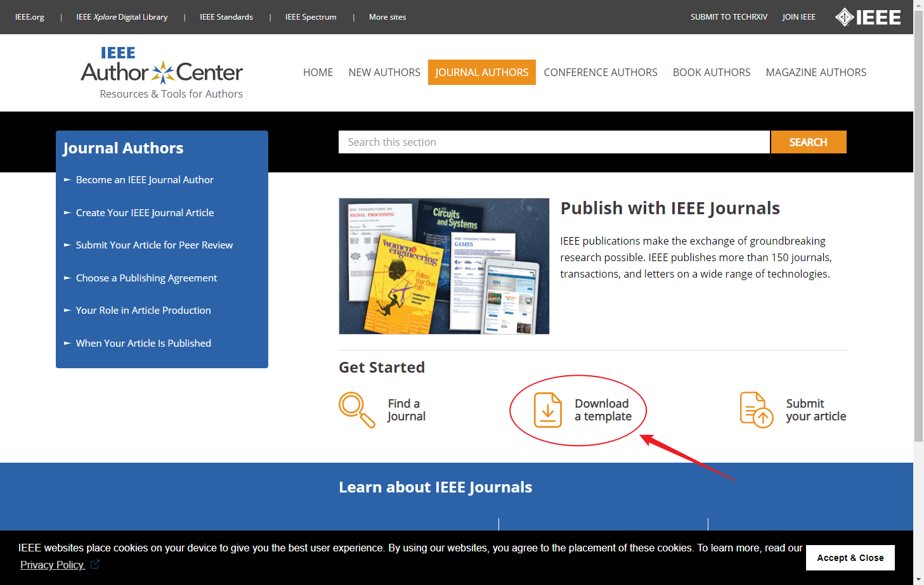Click the orange SEARCH button
Viewport: 924px width, 585px height.
pos(809,142)
